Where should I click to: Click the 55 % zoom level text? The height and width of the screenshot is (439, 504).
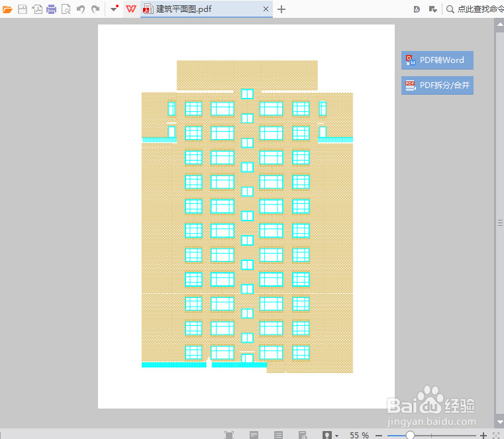359,435
